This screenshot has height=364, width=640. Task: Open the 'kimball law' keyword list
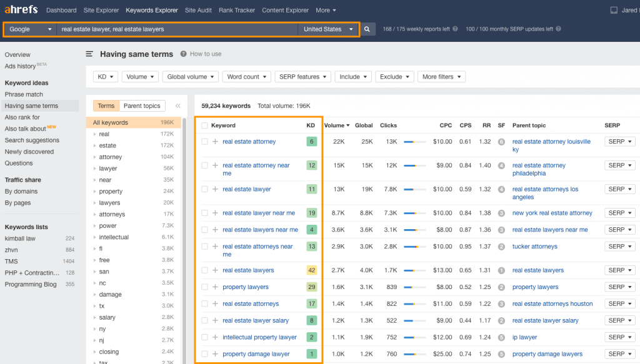pyautogui.click(x=20, y=239)
